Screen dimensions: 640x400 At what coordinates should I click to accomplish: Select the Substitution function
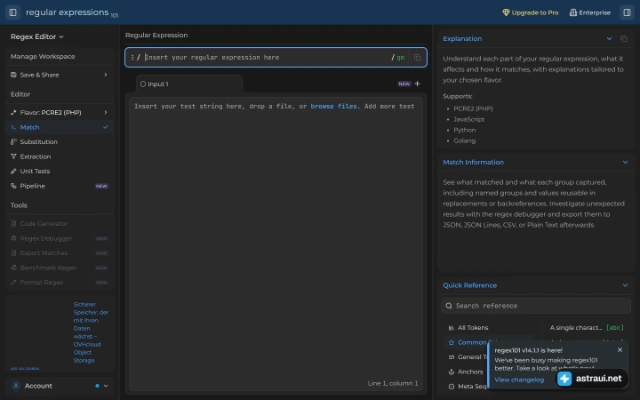(x=60, y=142)
